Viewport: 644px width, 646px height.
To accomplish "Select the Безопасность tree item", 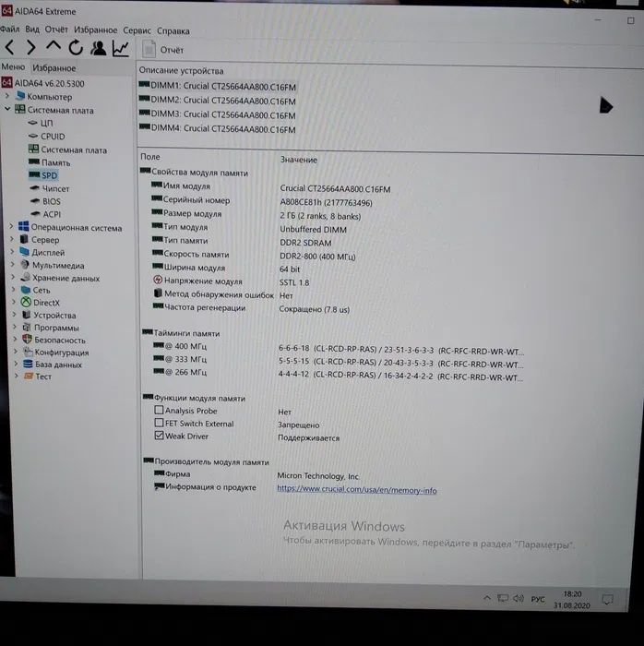I will pyautogui.click(x=60, y=340).
